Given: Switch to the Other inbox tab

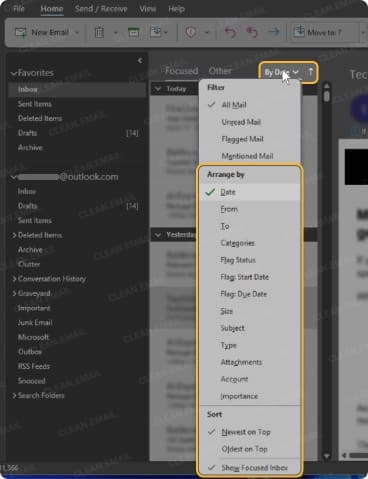Looking at the screenshot, I should coord(220,71).
